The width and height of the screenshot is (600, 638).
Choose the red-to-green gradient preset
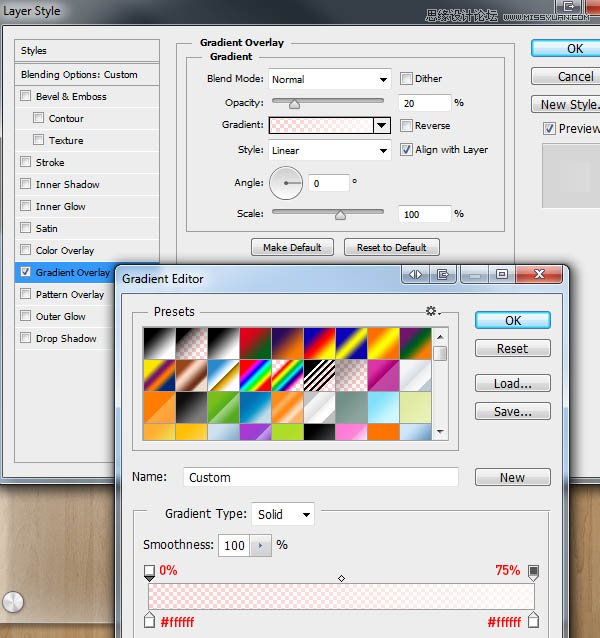[x=255, y=343]
